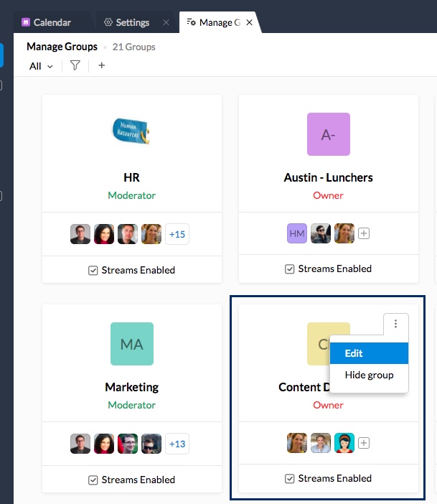This screenshot has width=437, height=504.
Task: Choose Edit from the group menu
Action: point(370,353)
